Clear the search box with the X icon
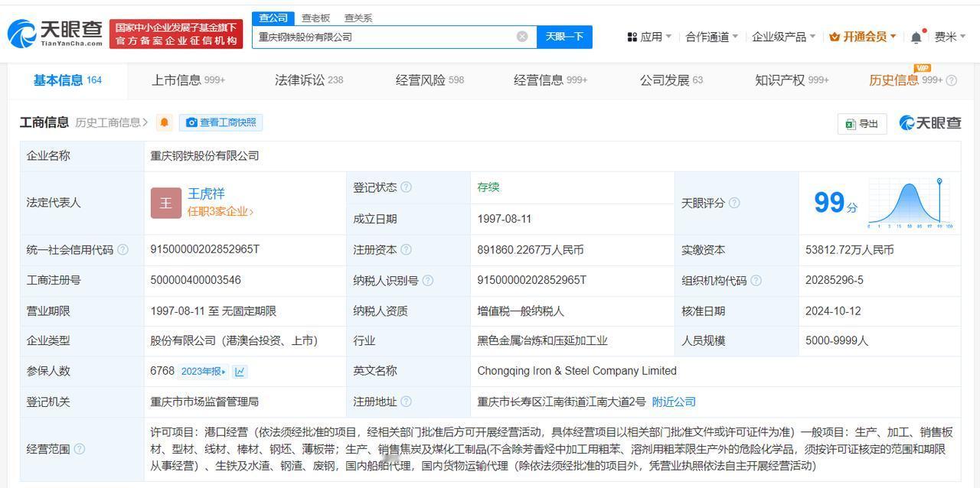This screenshot has width=980, height=488. point(522,37)
